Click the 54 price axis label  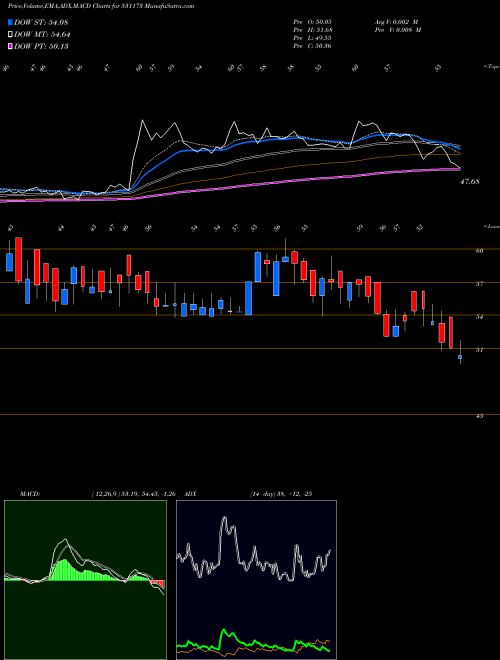(479, 317)
